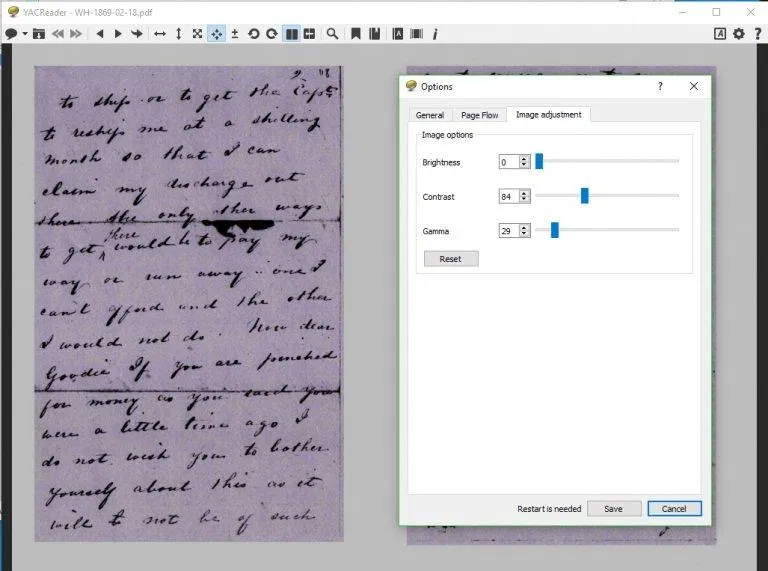Click the previous page arrow in toolbar
This screenshot has height=571, width=768.
[x=99, y=33]
